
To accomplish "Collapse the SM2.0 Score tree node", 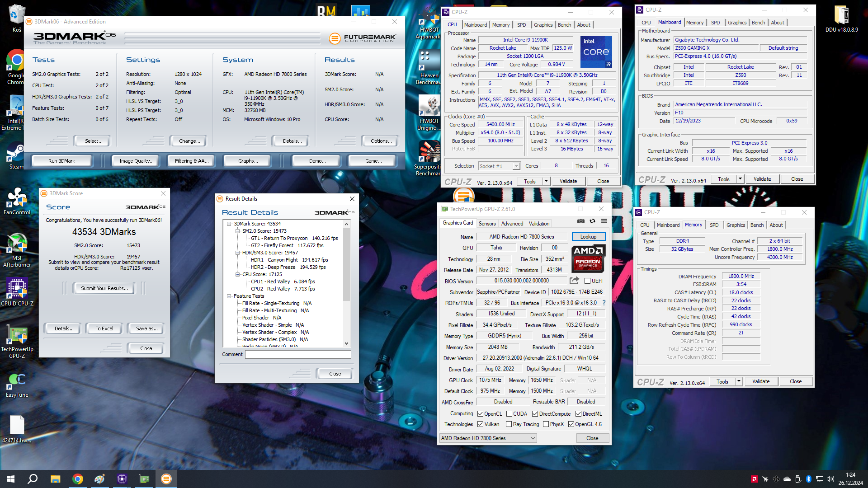I will click(x=238, y=231).
